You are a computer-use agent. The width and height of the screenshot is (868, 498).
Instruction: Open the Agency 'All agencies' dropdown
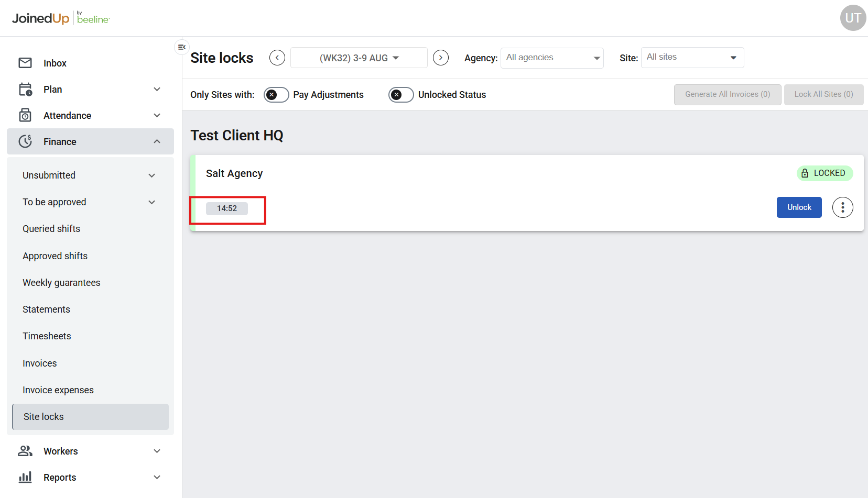pos(552,58)
